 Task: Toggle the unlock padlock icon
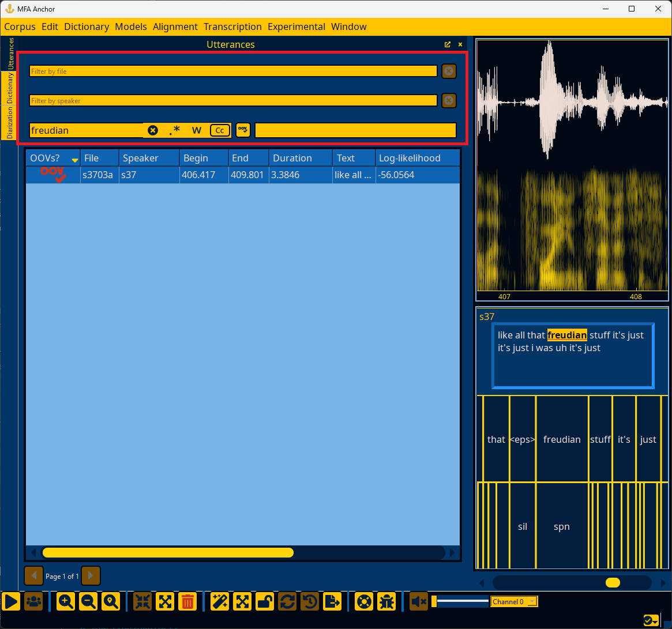click(x=265, y=601)
